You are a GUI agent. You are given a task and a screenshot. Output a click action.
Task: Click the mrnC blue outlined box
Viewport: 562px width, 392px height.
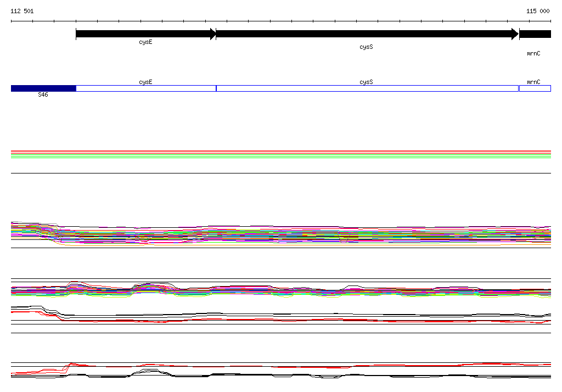(x=535, y=88)
